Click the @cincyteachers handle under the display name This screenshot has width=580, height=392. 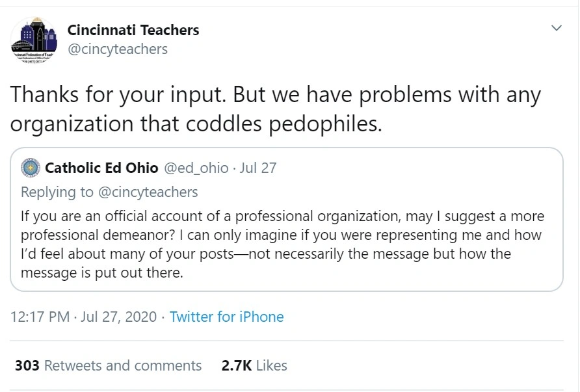pyautogui.click(x=118, y=49)
